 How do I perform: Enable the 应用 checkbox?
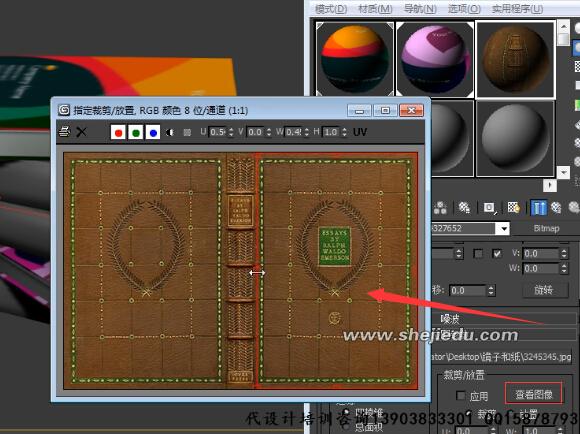tap(461, 396)
